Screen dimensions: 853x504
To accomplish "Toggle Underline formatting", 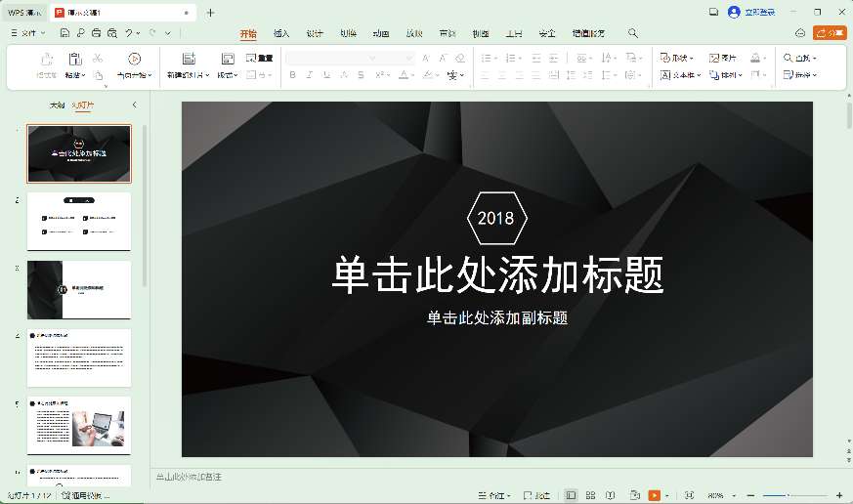I will click(x=326, y=75).
